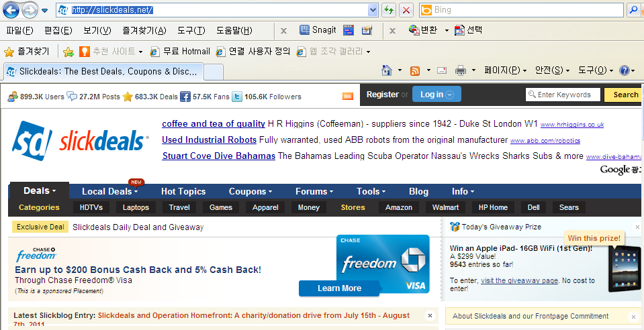
Task: Click the yellow Search button
Action: pyautogui.click(x=623, y=95)
